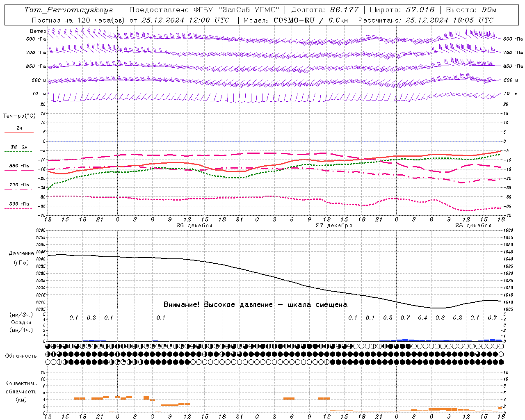This screenshot has width=525, height=420.
Task: Click the 500 гПа legend entry in temperature panel
Action: point(19,204)
